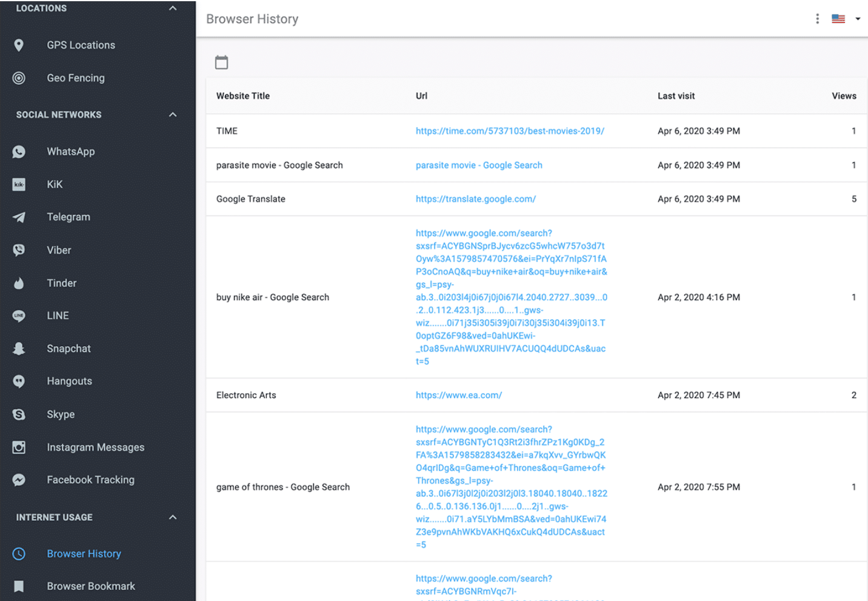Click the Url column header
Viewport: 868px width, 601px height.
point(421,96)
